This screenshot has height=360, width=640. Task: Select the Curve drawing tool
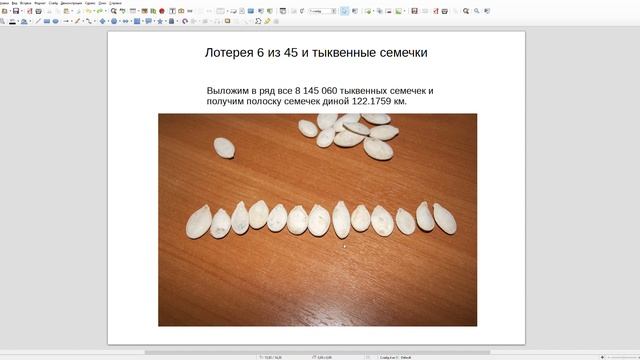77,21
